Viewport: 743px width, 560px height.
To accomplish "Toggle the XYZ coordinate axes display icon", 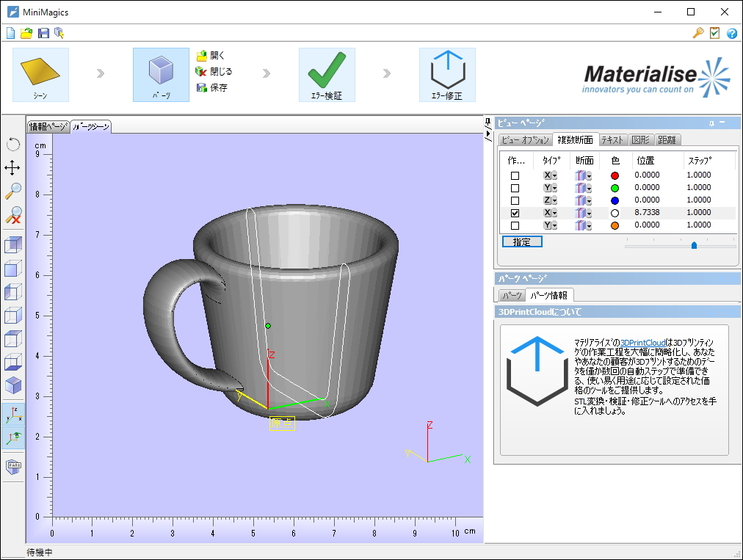I will point(13,415).
